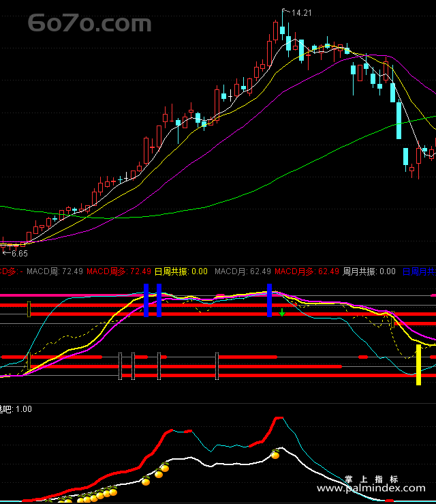The image size is (436, 504).
Task: Click the 'MACD月: 62.49' indicator value
Action: pyautogui.click(x=243, y=271)
